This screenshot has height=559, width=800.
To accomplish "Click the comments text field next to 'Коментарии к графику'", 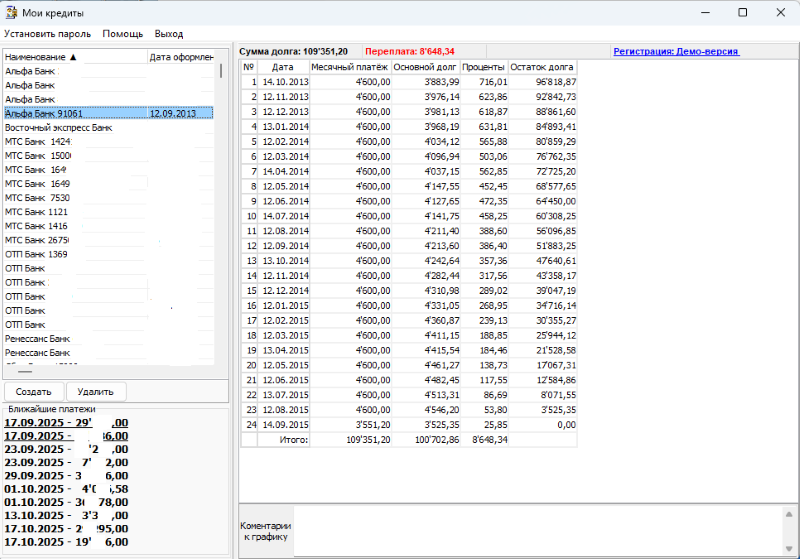I will pyautogui.click(x=540, y=530).
